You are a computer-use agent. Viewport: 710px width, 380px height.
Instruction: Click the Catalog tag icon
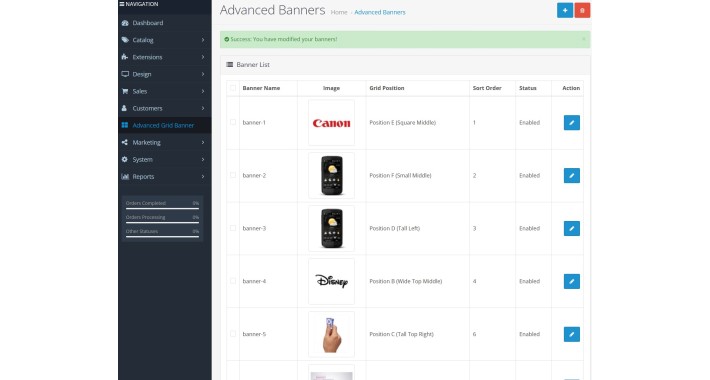coord(125,40)
